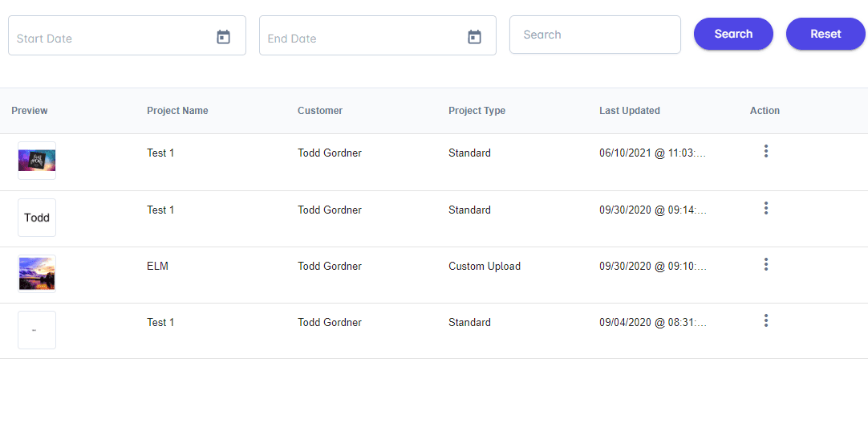
Task: Open the End Date calendar picker icon
Action: [475, 37]
